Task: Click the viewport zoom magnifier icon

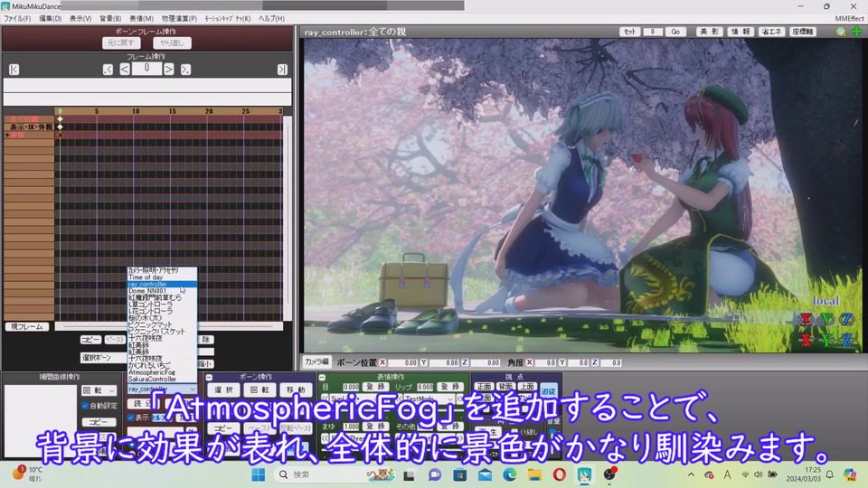Action: click(840, 33)
